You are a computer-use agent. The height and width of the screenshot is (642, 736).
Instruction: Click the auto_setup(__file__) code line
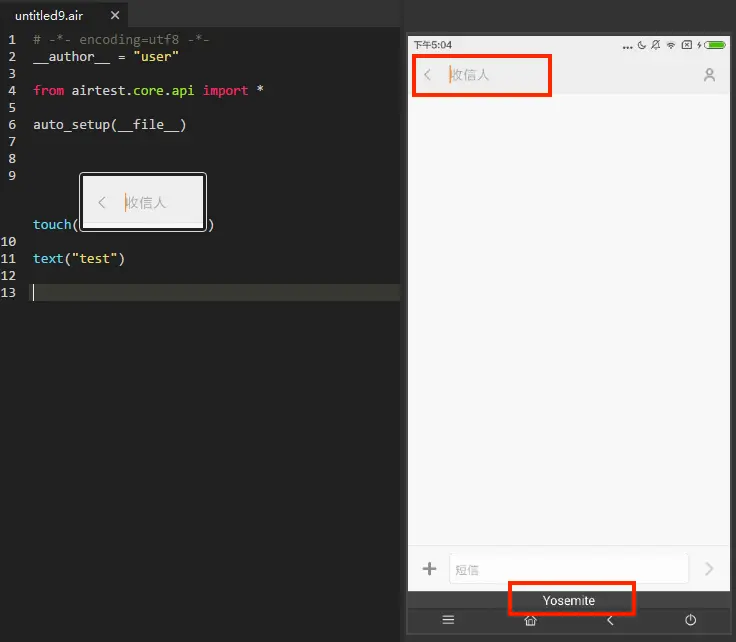(x=110, y=125)
